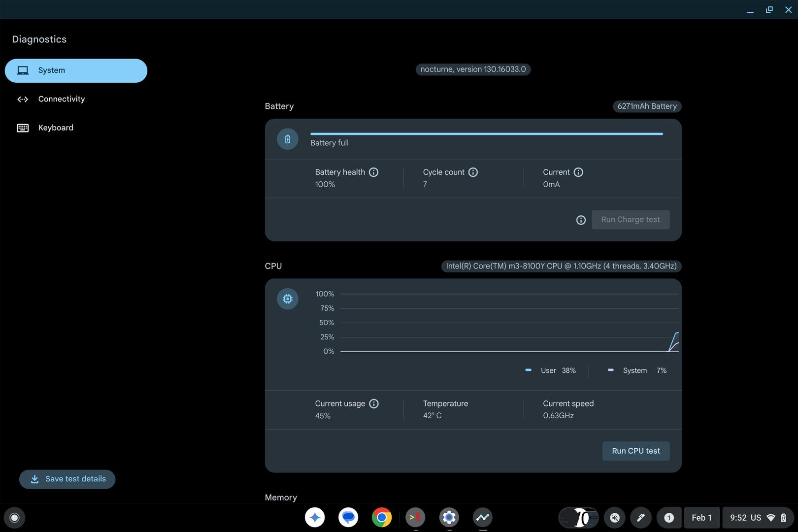
Task: Select the System sidebar tab
Action: pos(76,70)
